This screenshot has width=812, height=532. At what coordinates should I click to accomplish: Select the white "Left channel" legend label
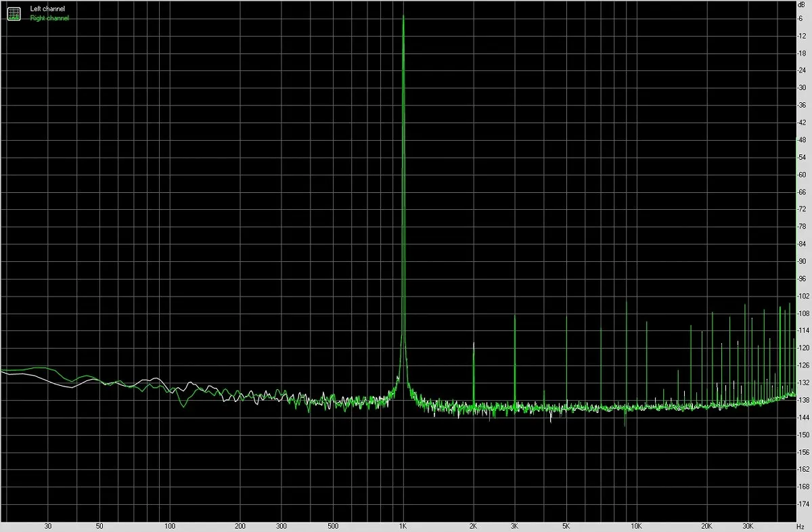[x=47, y=9]
